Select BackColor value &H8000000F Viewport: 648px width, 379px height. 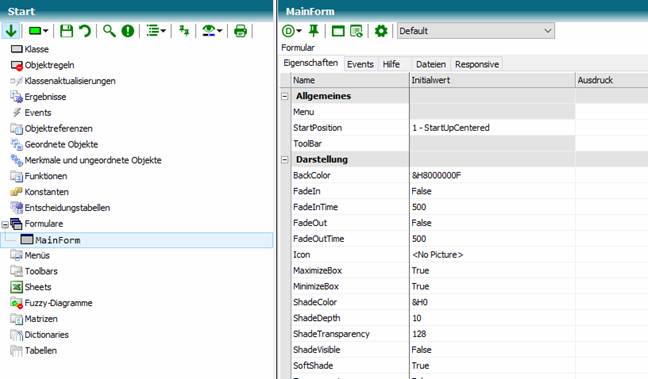[x=492, y=175]
